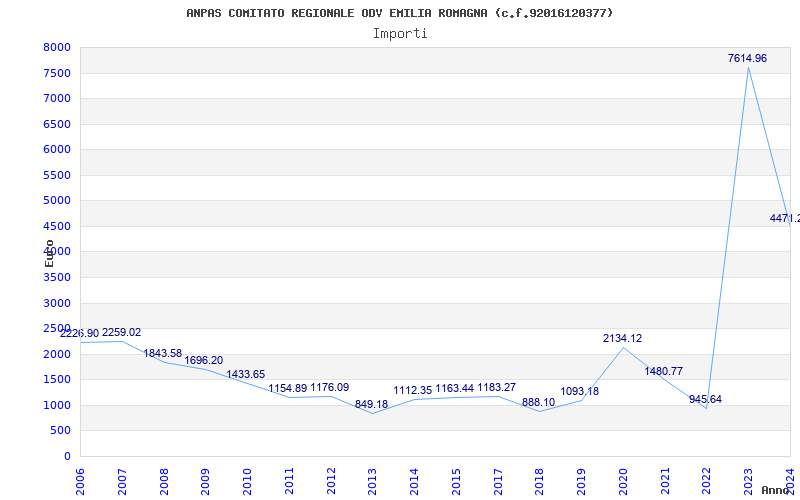Viewport: 800px width, 500px height.
Task: Click the x-axis year 2019
Action: (x=581, y=482)
